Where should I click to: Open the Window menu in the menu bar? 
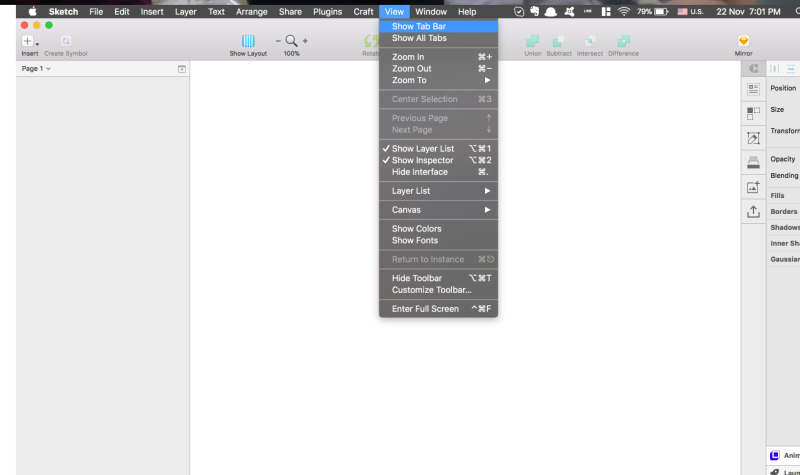431,11
